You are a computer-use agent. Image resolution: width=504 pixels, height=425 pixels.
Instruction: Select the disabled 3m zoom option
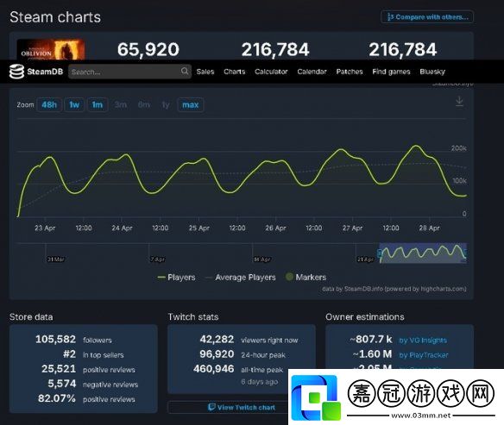121,104
